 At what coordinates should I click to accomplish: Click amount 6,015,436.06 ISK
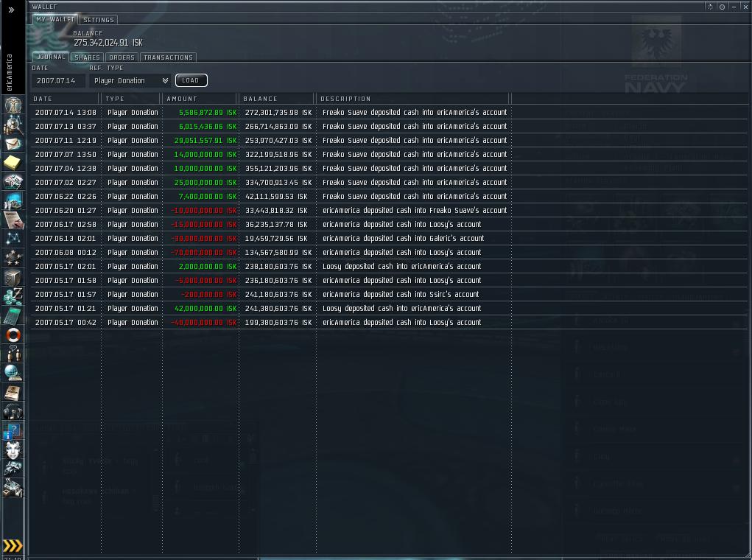pos(208,126)
